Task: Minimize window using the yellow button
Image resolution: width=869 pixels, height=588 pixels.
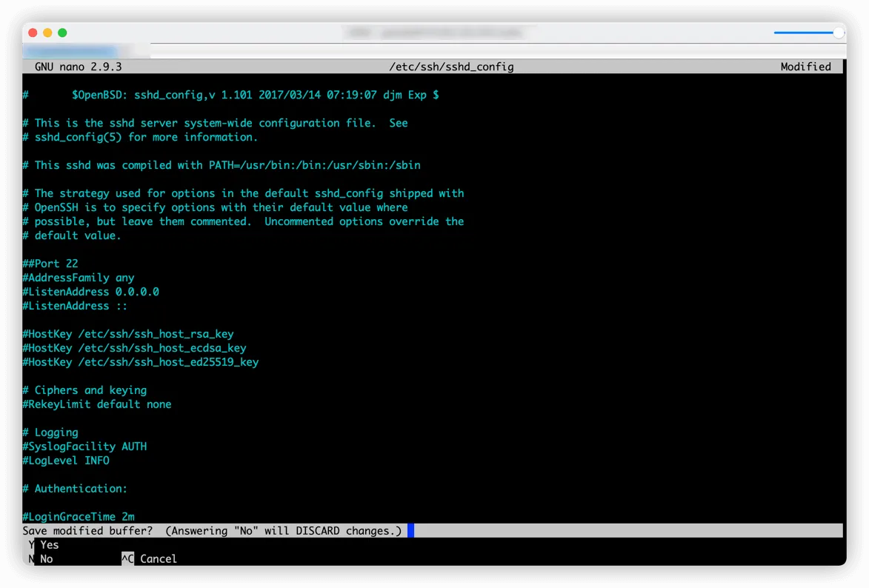Action: (x=47, y=33)
